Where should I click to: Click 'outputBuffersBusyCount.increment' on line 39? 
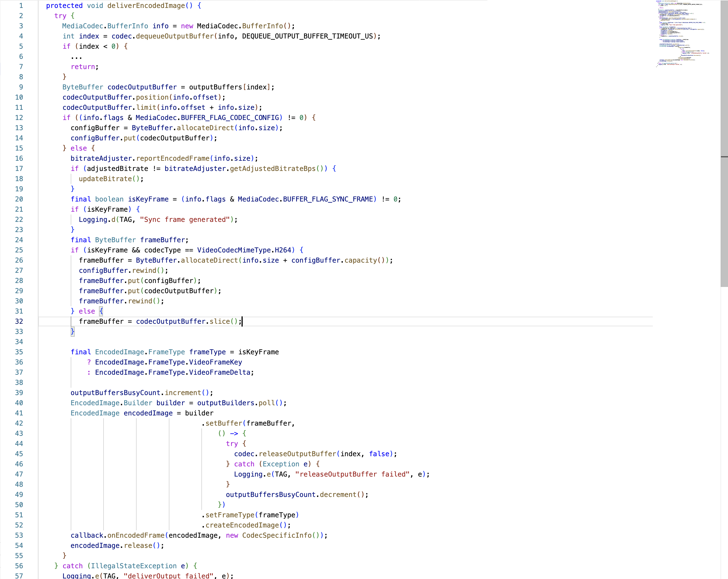[x=136, y=393]
